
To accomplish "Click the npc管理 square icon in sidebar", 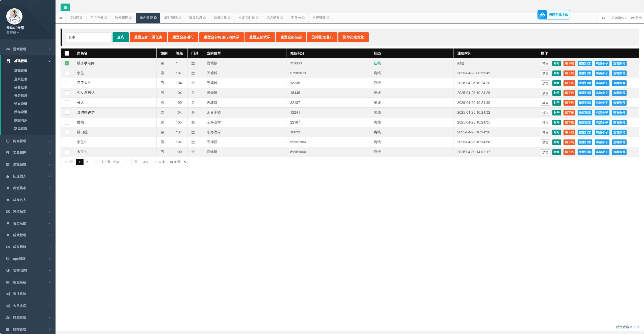I will (x=8, y=258).
